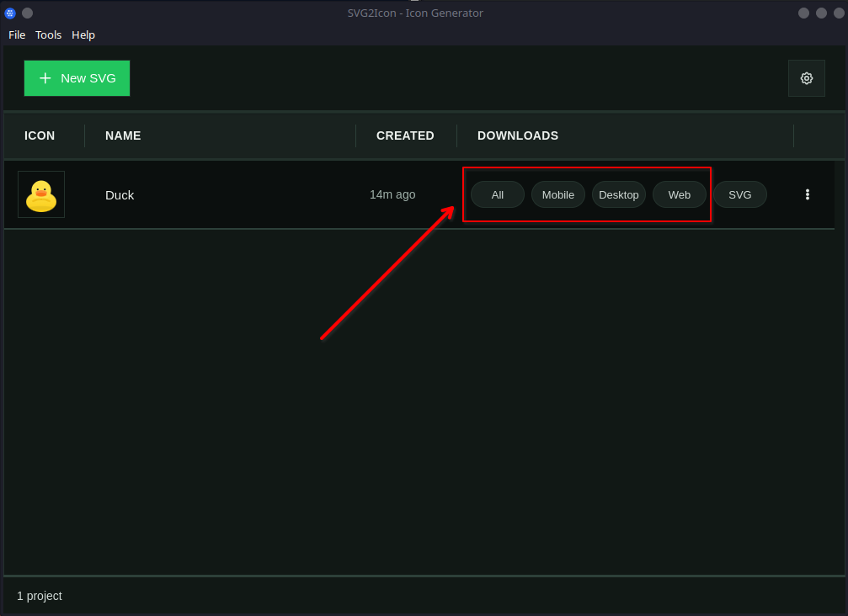Open the Tools menu
Screen dimensions: 848x616
[x=48, y=35]
